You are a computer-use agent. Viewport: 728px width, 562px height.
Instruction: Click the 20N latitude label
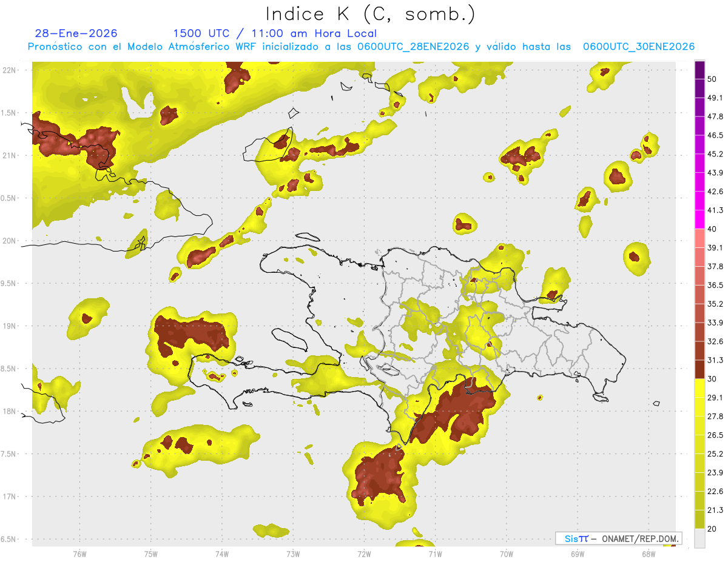tap(8, 241)
